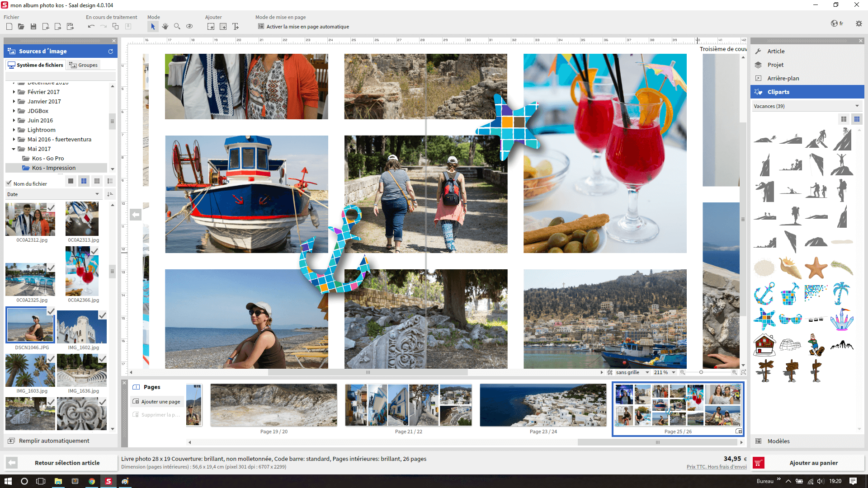Click the add text box icon

point(236,27)
